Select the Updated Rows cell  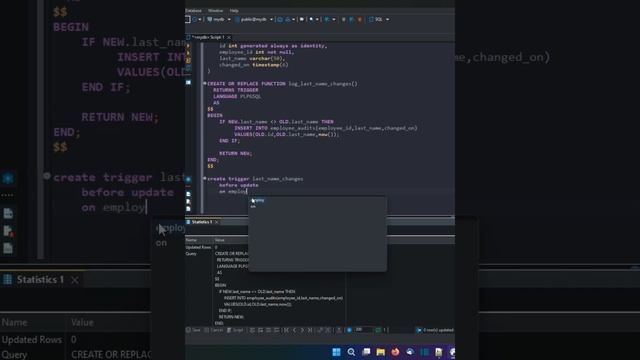198,247
